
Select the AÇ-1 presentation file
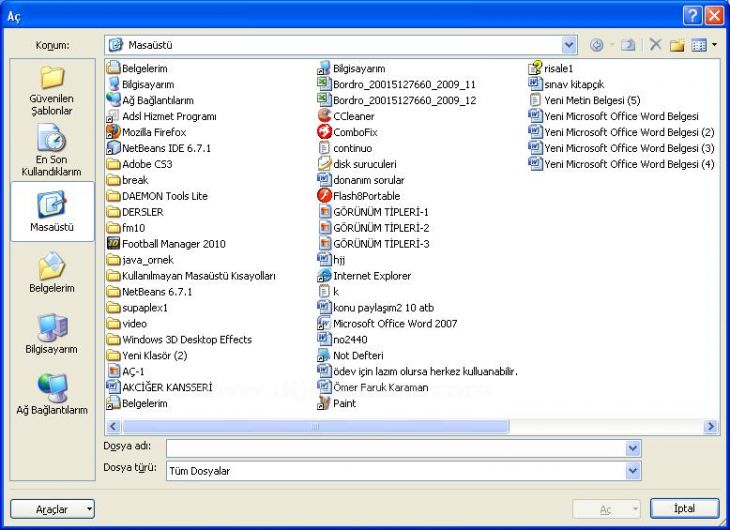click(126, 371)
